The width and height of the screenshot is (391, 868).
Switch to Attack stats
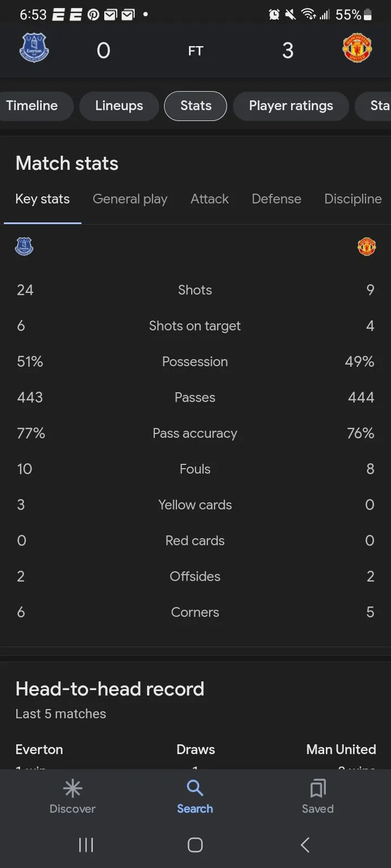pyautogui.click(x=210, y=199)
